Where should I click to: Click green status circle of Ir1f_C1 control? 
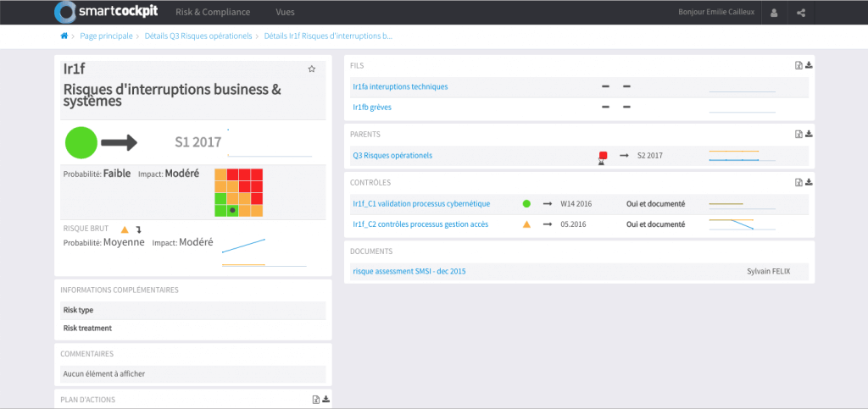point(526,204)
